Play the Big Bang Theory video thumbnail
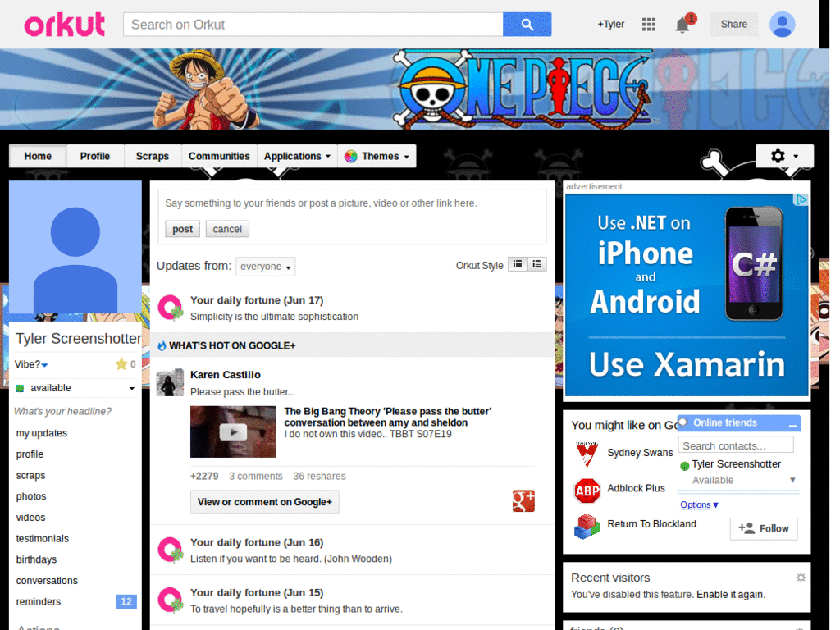 click(x=233, y=431)
